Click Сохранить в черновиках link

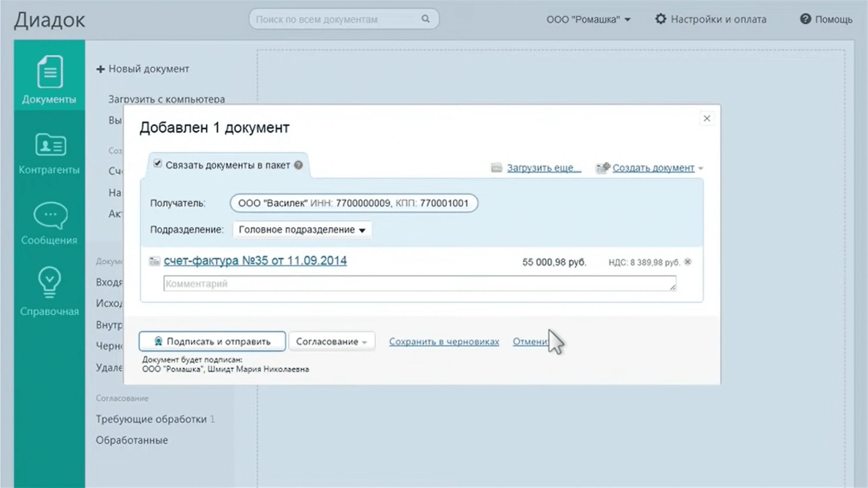coord(444,342)
